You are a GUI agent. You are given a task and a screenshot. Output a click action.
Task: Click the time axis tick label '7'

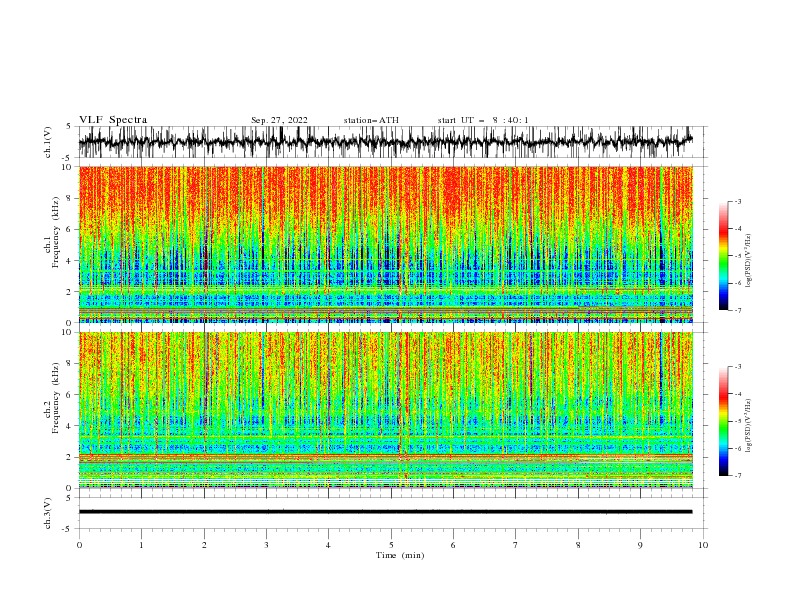(x=516, y=545)
